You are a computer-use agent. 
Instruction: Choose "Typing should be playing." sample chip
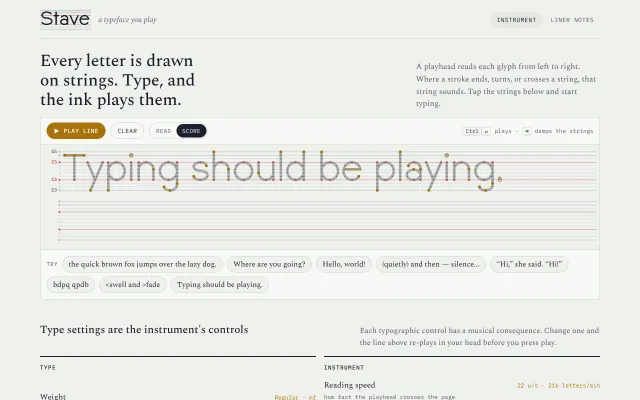(220, 284)
